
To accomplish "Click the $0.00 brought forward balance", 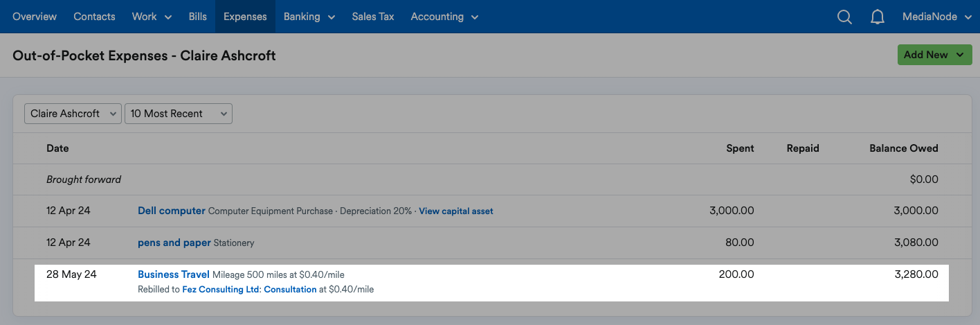I will [x=924, y=179].
